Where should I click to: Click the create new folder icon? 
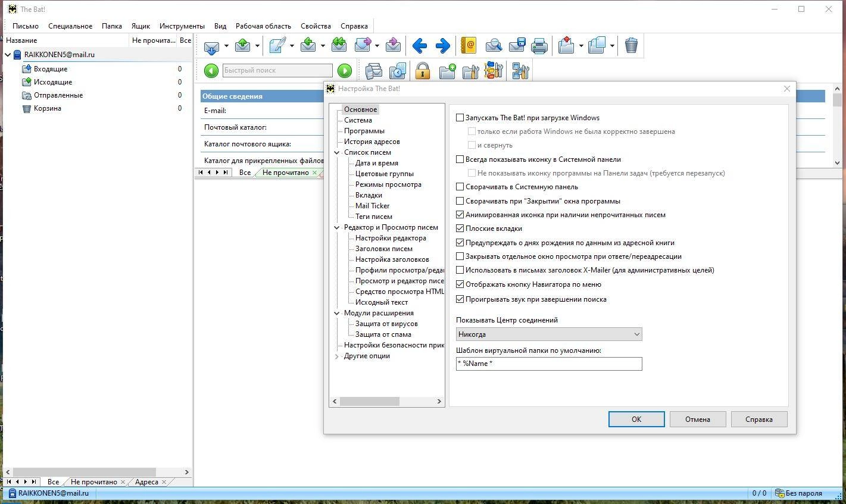tap(447, 71)
